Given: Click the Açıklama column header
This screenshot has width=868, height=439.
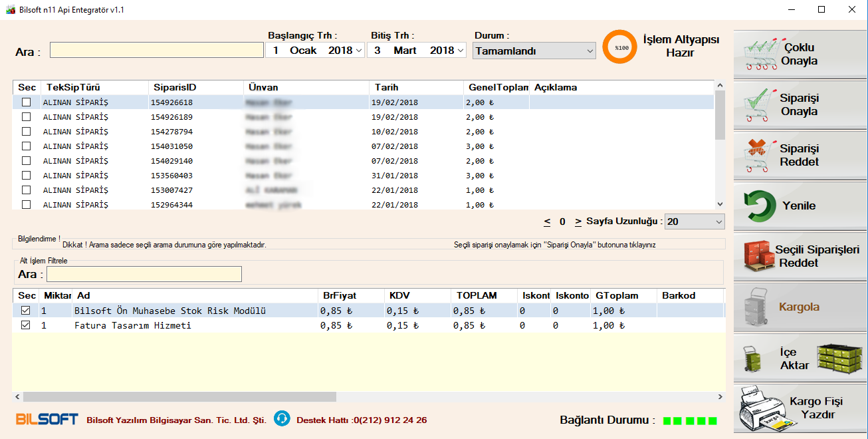Looking at the screenshot, I should pos(621,87).
